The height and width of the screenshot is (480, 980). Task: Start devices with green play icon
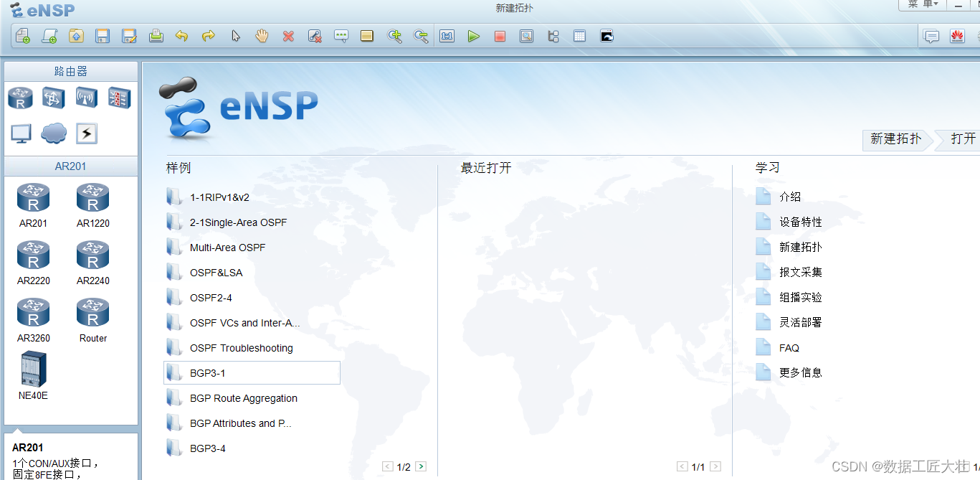[474, 36]
